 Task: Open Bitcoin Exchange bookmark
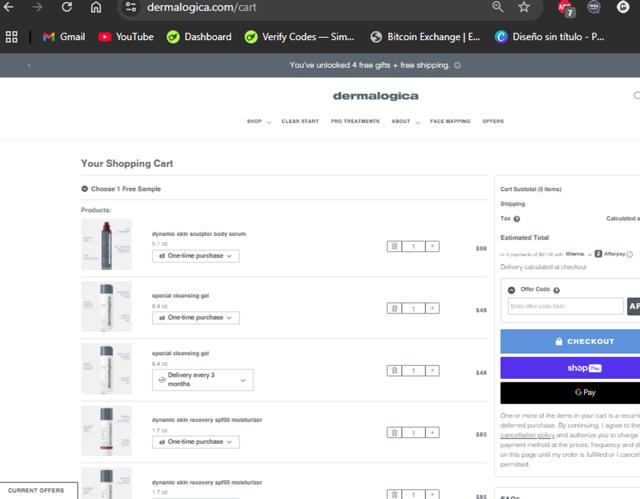coord(425,37)
